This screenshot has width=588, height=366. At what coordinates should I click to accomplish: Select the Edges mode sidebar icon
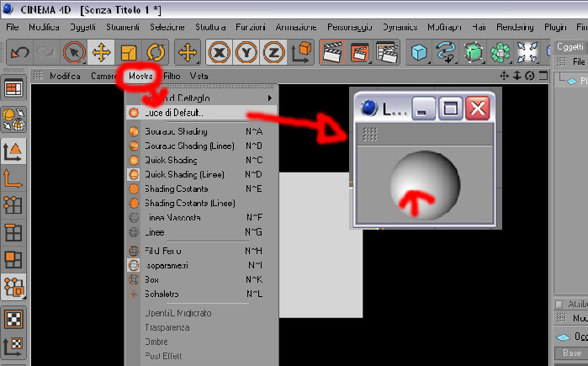tap(13, 232)
